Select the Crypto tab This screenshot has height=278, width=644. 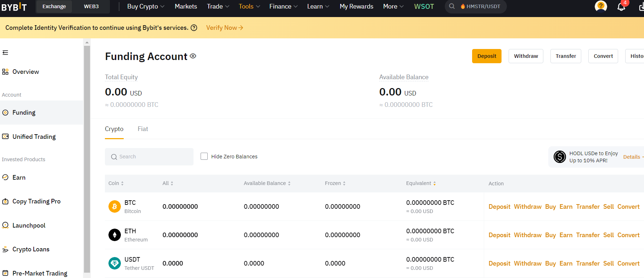114,129
